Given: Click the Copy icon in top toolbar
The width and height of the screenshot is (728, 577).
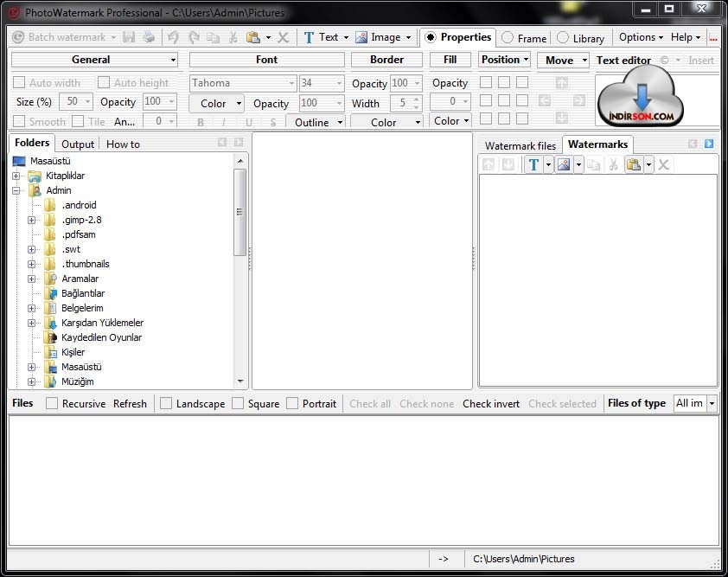Looking at the screenshot, I should (x=213, y=38).
